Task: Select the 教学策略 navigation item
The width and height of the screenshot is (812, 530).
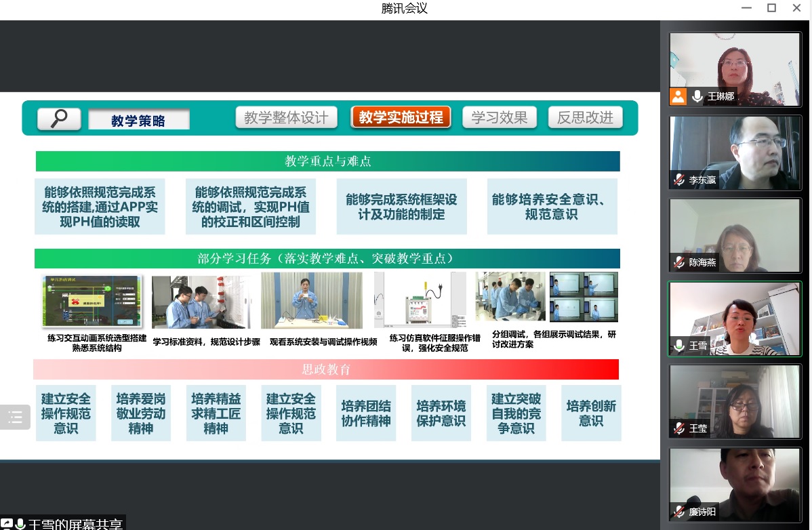Action: click(138, 119)
